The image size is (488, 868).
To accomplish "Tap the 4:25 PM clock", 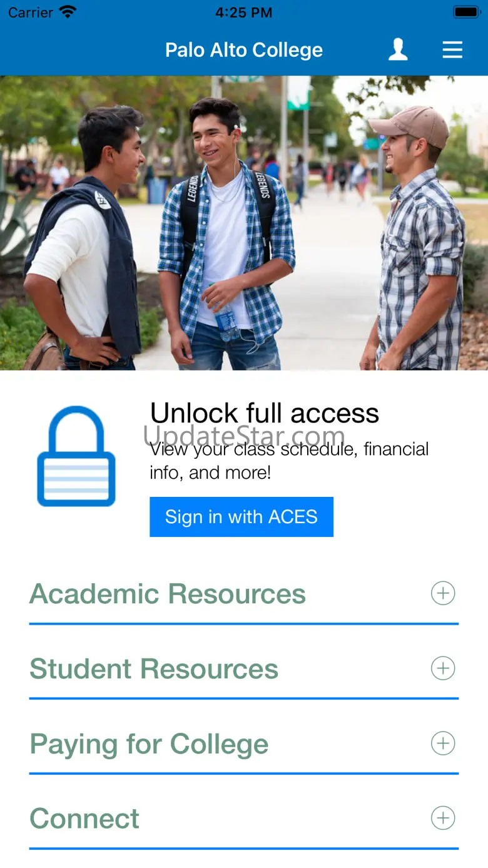I will coord(244,13).
